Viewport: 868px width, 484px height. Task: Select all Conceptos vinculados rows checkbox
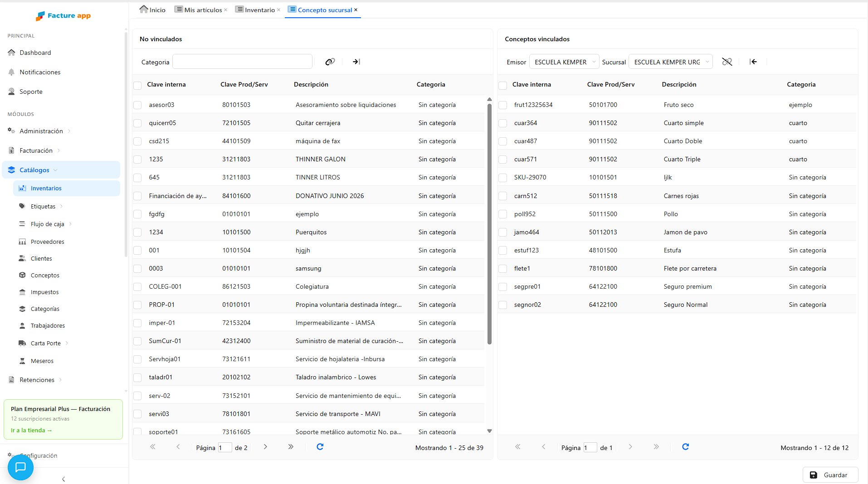(x=502, y=85)
